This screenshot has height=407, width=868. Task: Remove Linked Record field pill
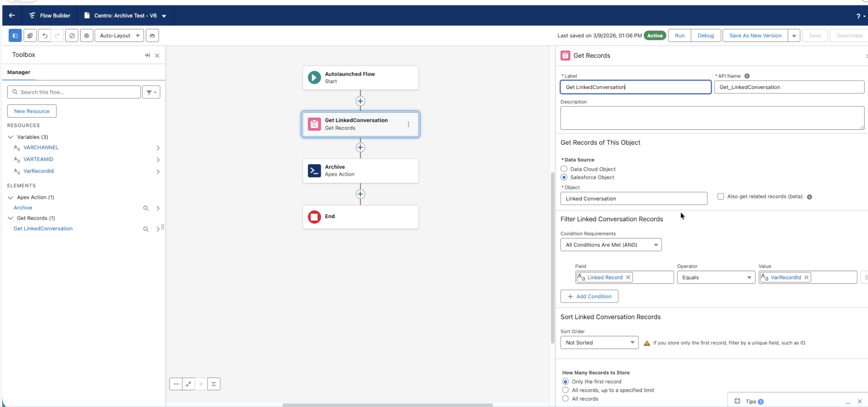tap(628, 277)
